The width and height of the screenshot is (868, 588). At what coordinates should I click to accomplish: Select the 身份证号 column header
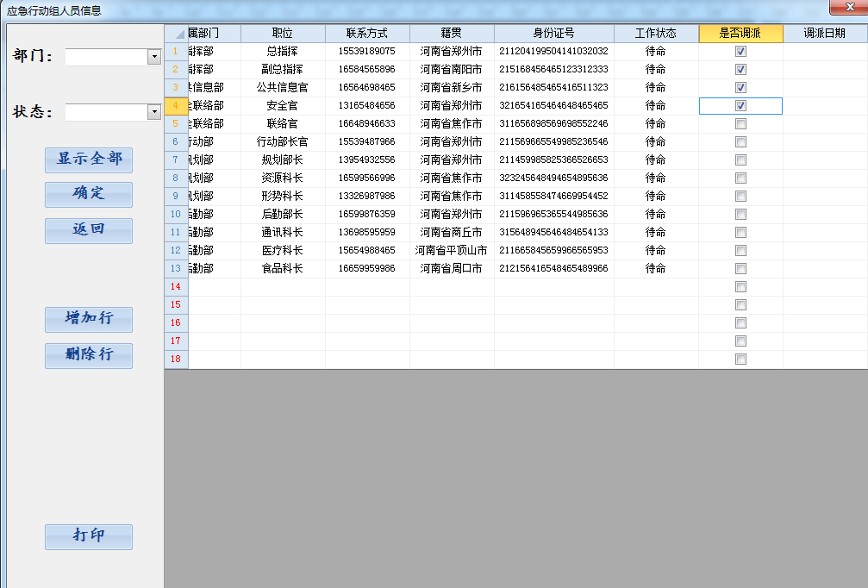(x=553, y=34)
